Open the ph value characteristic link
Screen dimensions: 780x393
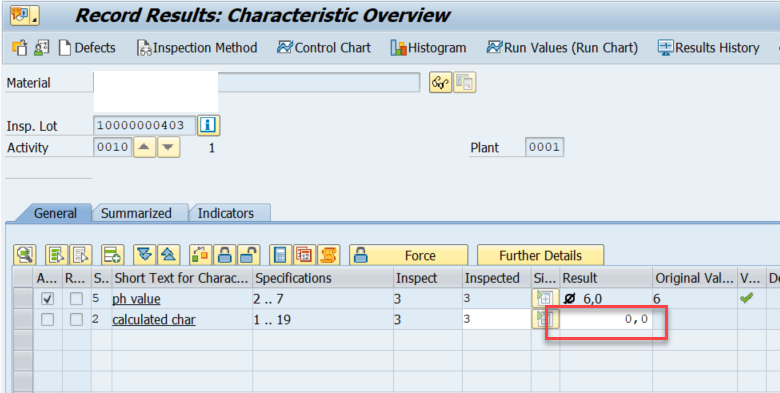[x=136, y=298]
